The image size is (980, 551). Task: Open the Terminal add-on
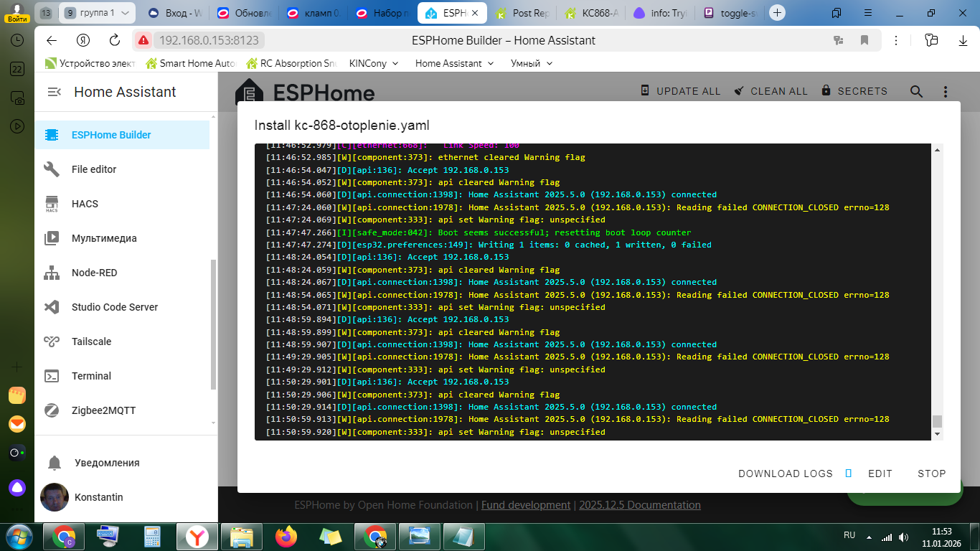coord(91,376)
